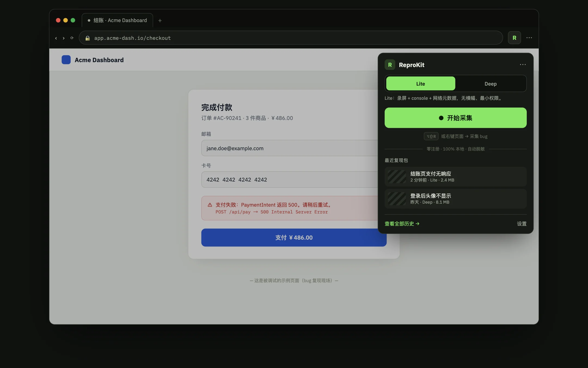Click the 零注册 · 100% 本地 · 自动脱敏 text
This screenshot has height=368, width=588.
tap(455, 149)
